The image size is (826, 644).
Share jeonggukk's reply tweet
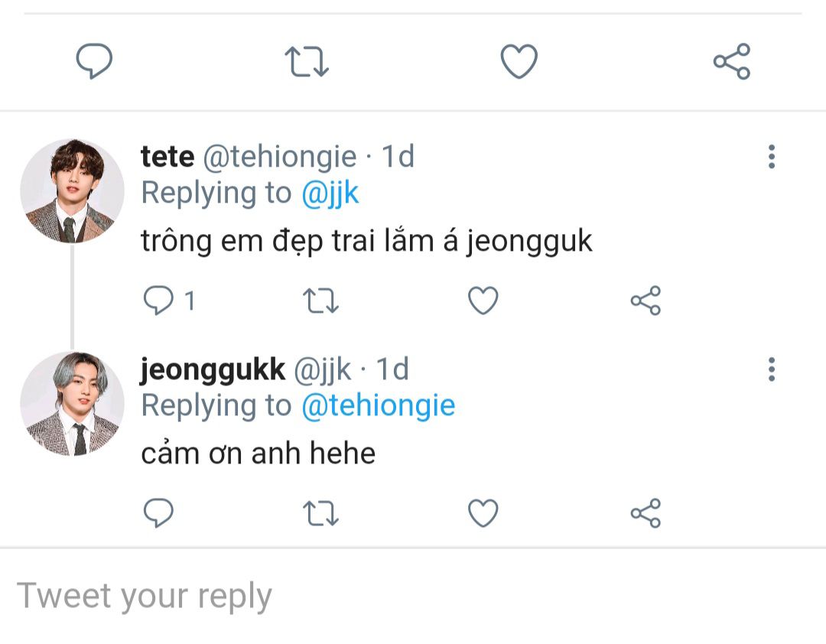pos(645,513)
